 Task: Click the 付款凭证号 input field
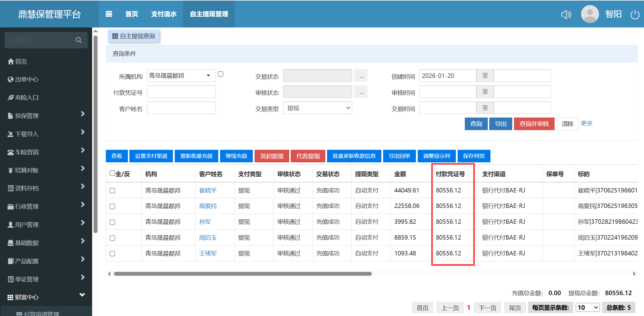pos(181,92)
